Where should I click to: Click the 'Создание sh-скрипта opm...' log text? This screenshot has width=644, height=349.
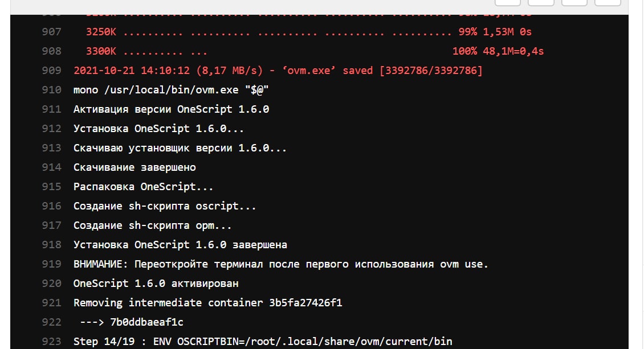(153, 225)
